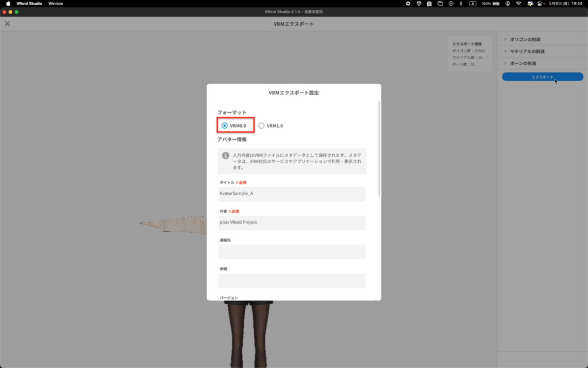Open the Apple menu
This screenshot has width=588, height=368.
point(8,3)
